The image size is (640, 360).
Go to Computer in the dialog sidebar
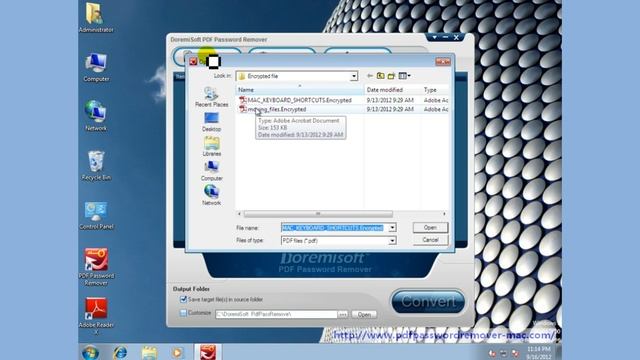pyautogui.click(x=211, y=171)
